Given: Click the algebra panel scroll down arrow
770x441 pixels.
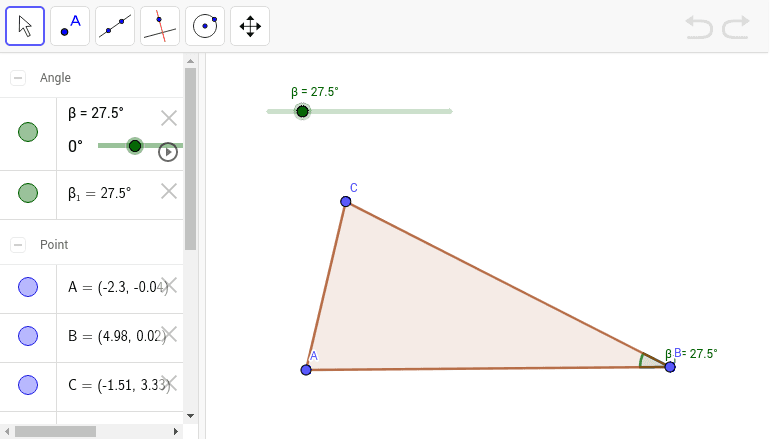Looking at the screenshot, I should coord(191,416).
